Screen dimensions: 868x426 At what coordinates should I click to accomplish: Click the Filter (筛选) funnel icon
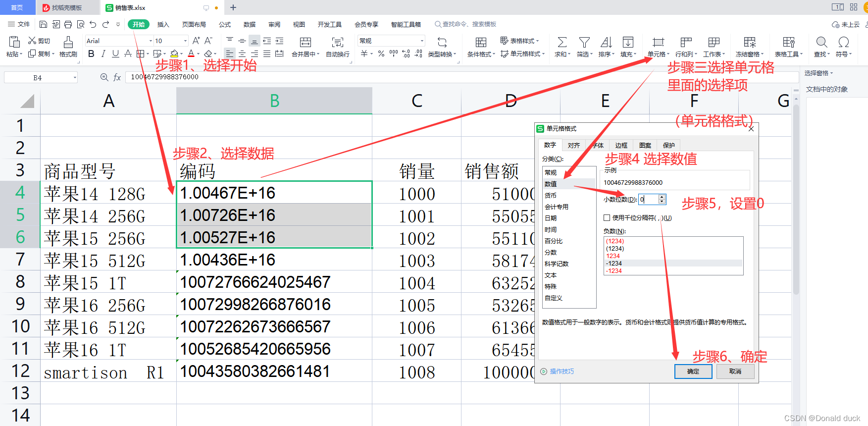coord(584,42)
